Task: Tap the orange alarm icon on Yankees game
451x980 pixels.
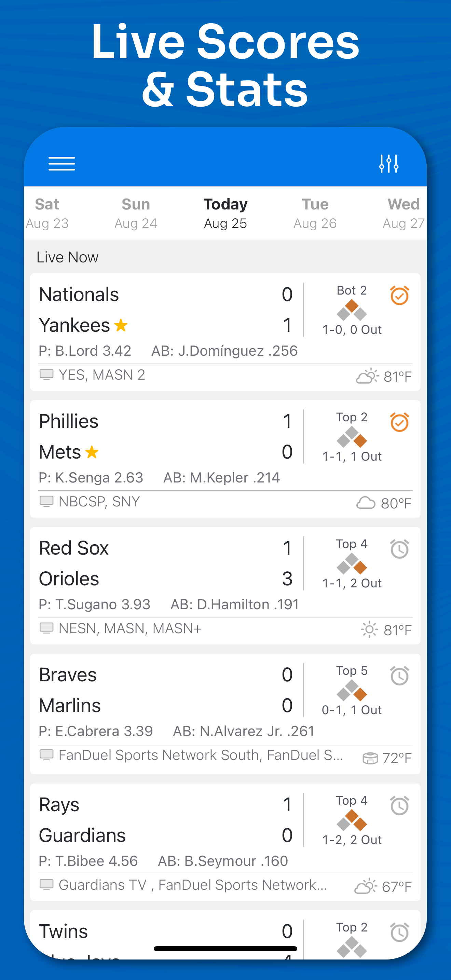Action: [x=399, y=295]
